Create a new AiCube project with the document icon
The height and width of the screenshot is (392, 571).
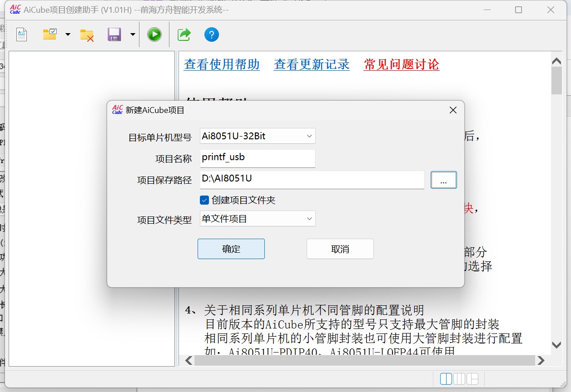(21, 34)
